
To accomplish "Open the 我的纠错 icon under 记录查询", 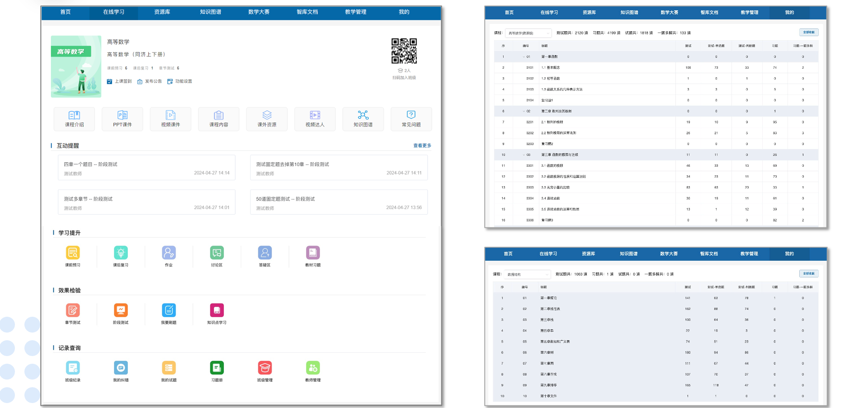I will pos(121,368).
